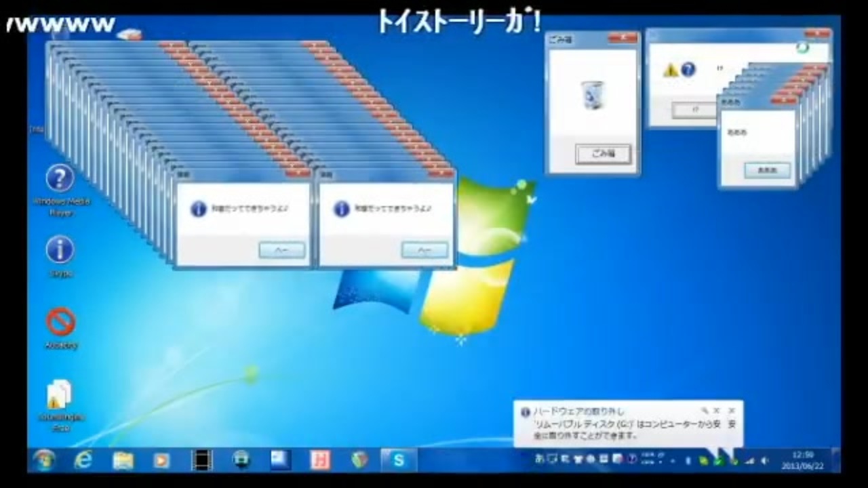868x488 pixels.
Task: Click the speaker volume icon in the system tray
Action: pyautogui.click(x=765, y=461)
